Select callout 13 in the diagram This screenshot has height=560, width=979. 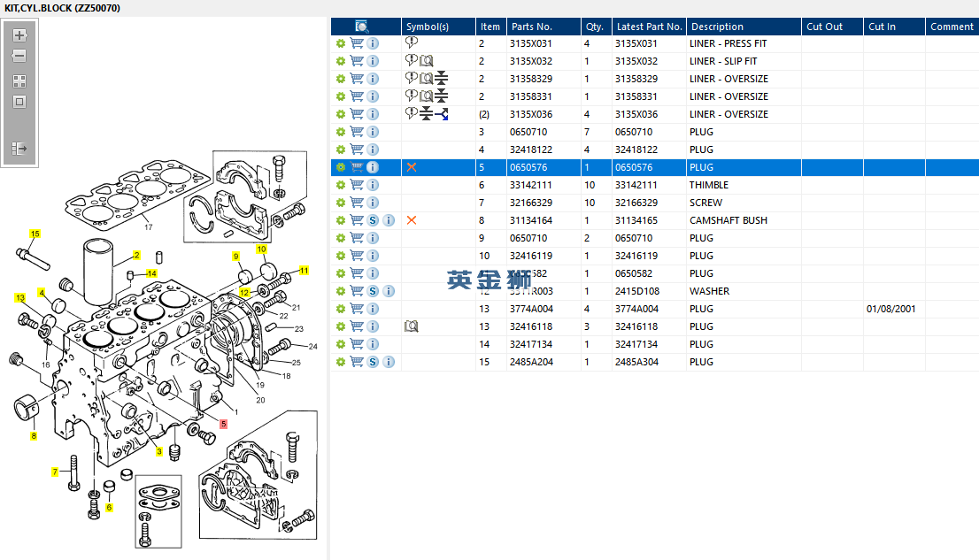(x=20, y=298)
